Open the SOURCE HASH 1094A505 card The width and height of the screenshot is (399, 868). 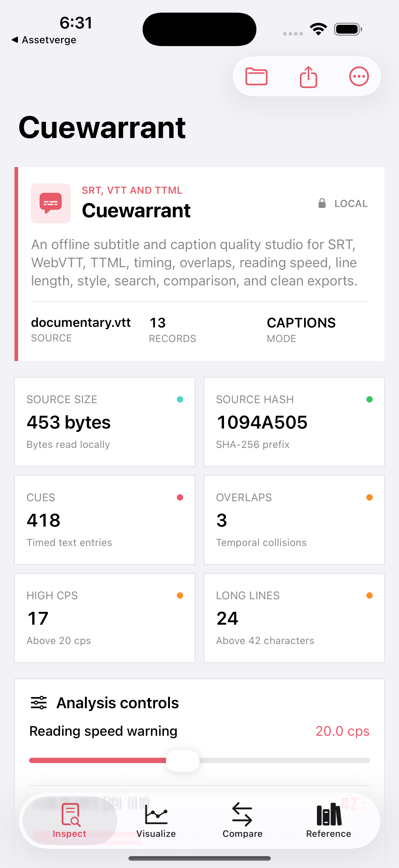click(x=294, y=422)
